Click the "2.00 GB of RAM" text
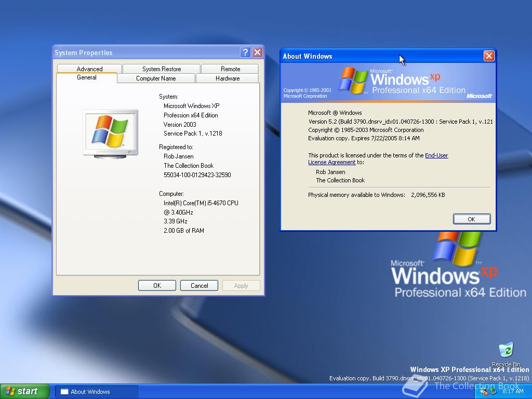 click(183, 231)
